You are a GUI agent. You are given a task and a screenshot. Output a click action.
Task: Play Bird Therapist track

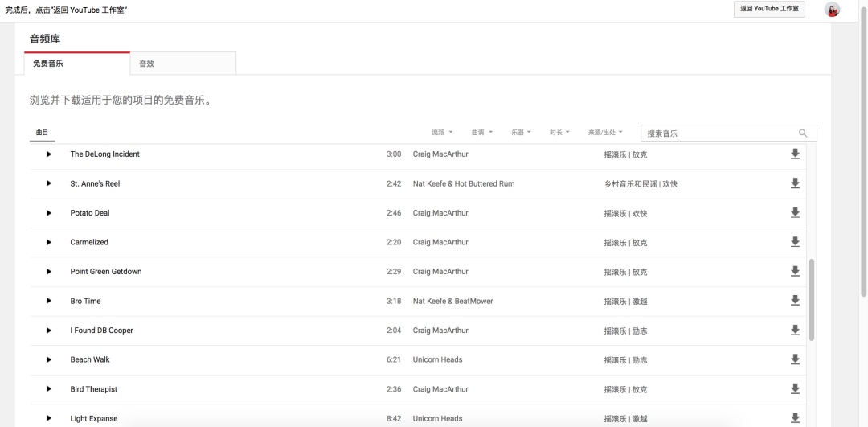49,388
